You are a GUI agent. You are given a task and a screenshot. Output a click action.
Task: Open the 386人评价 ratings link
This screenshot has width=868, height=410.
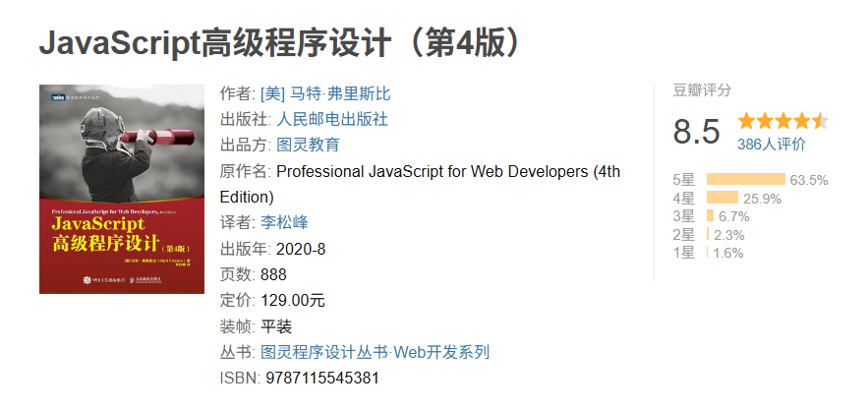point(771,145)
